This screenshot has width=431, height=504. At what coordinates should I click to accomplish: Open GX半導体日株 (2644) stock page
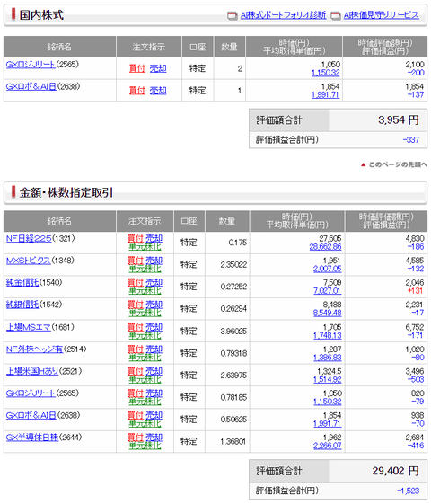[32, 438]
